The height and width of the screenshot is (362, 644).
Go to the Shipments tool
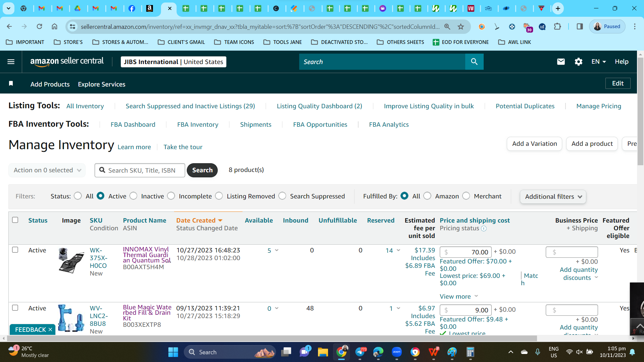click(x=256, y=124)
